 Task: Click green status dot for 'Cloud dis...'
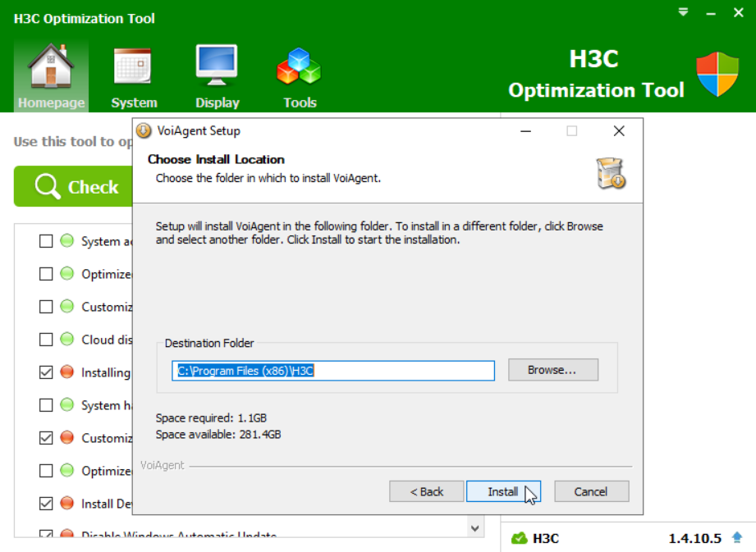tap(67, 339)
